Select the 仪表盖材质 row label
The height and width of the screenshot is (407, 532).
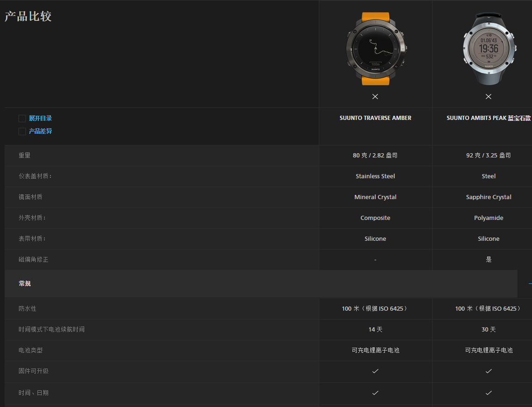35,176
